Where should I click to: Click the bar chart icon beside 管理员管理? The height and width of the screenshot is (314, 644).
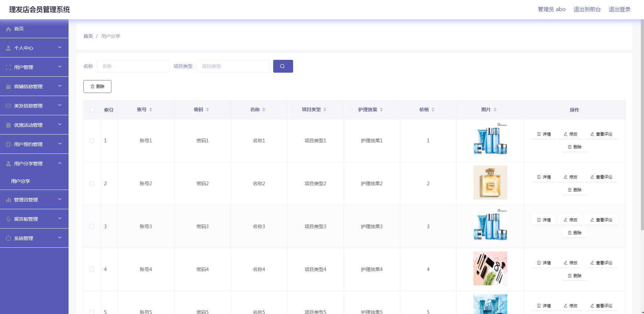pos(8,200)
